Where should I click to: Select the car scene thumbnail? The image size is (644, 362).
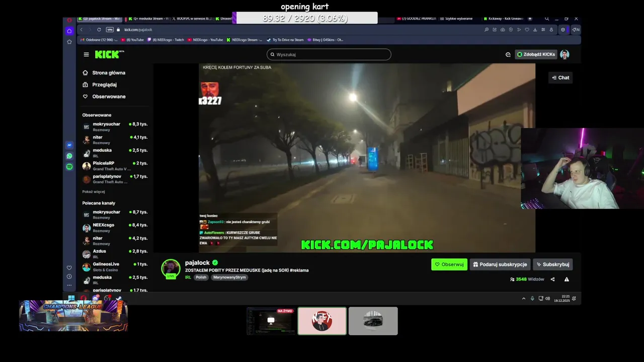[x=373, y=321]
